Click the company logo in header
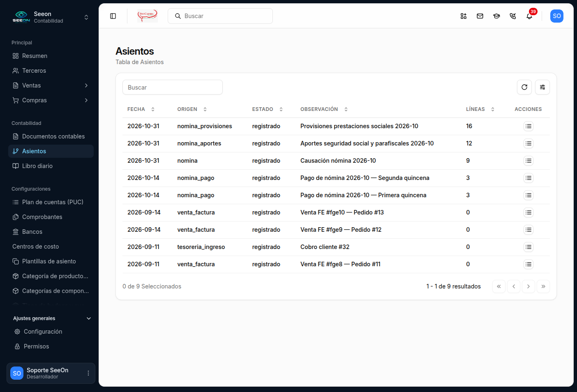The height and width of the screenshot is (392, 577). 147,16
